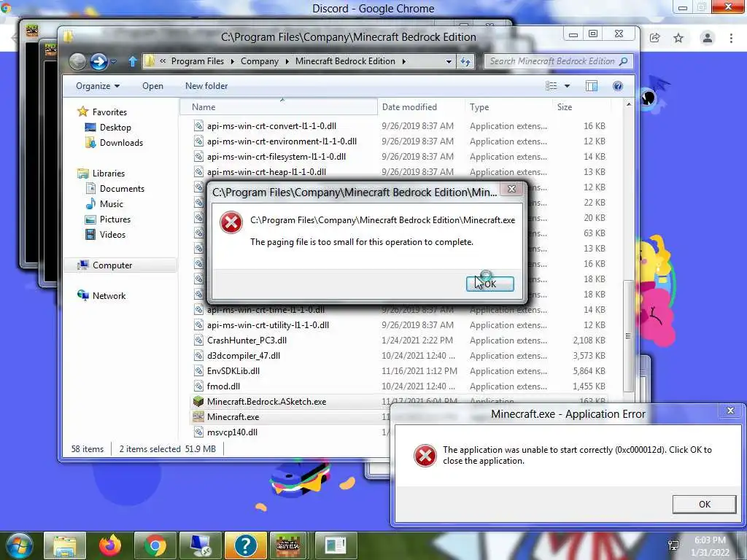The width and height of the screenshot is (747, 560).
Task: Select Company in the address breadcrumb
Action: pos(260,61)
